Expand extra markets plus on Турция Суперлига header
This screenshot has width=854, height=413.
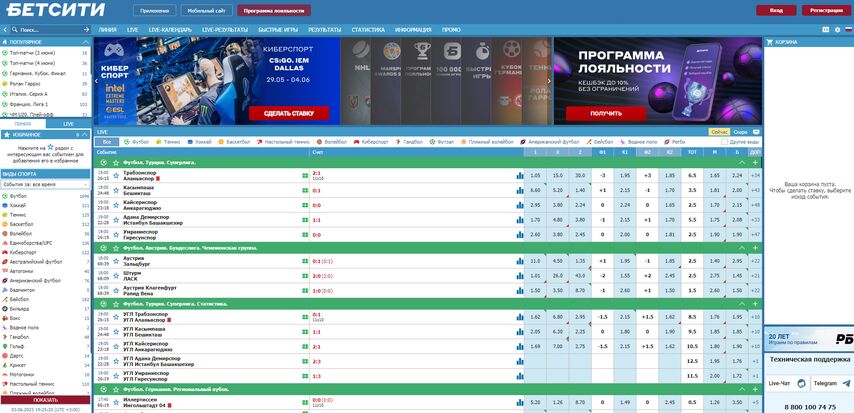[755, 162]
